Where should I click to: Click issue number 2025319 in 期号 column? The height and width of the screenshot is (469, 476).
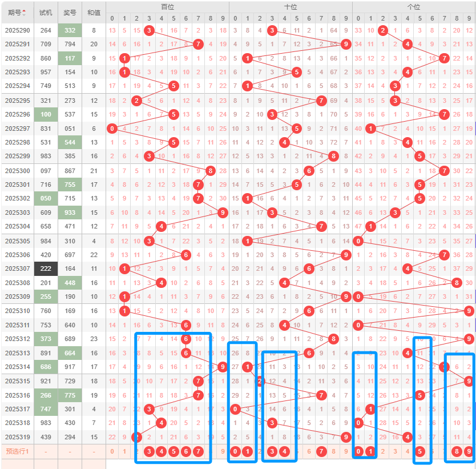tap(17, 437)
